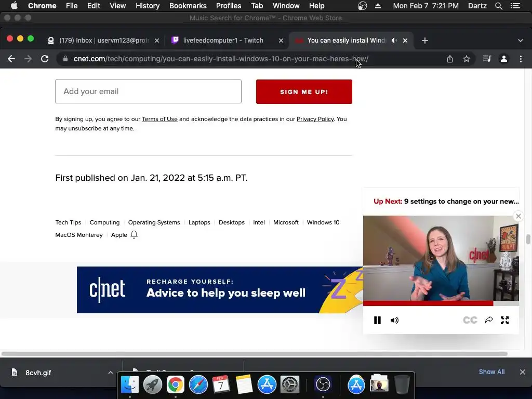Click the SIGN ME UP! button
This screenshot has height=399, width=532.
coord(304,91)
